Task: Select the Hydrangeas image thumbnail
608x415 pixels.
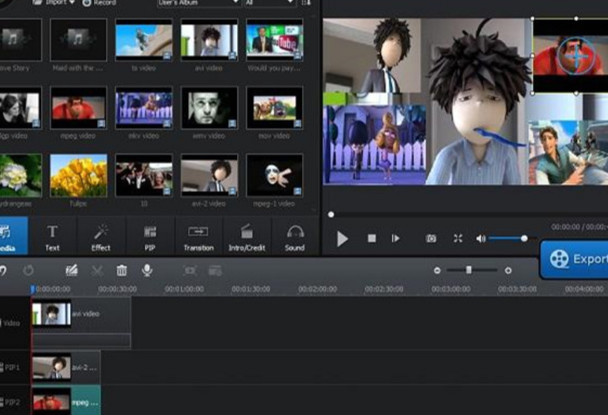Action: point(20,175)
